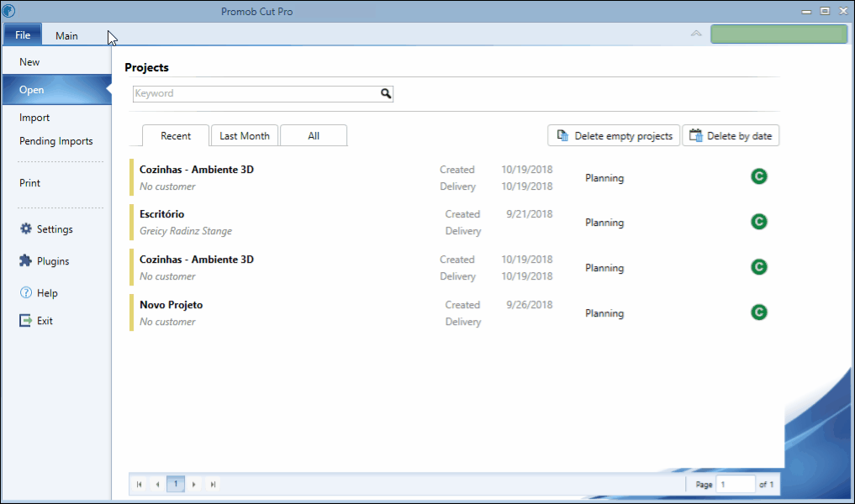Click the green bar at top right

778,34
